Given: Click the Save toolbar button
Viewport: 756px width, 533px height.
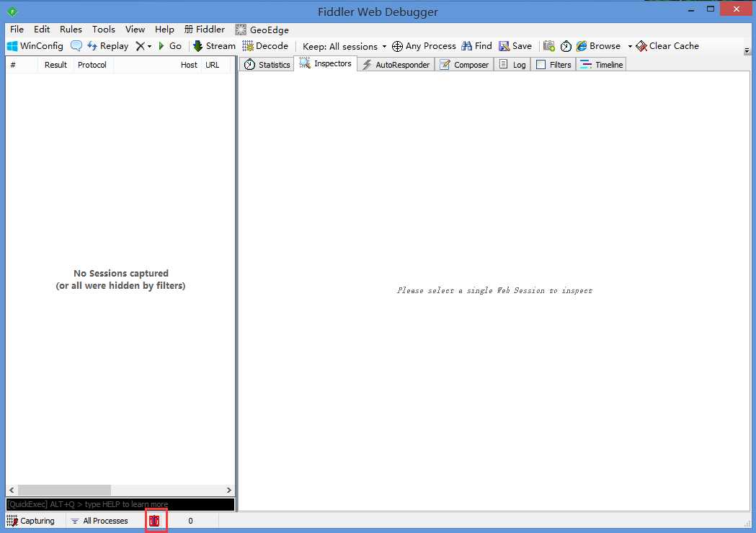Looking at the screenshot, I should 515,46.
